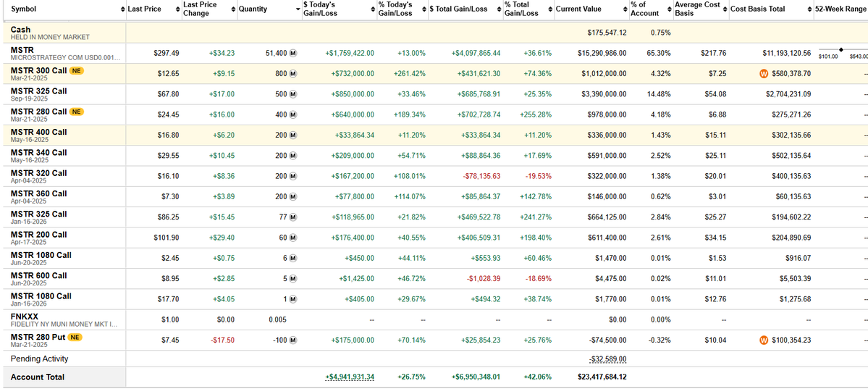
Task: Open the MSTR 325 Call Sep-19-2025 position
Action: tap(39, 91)
